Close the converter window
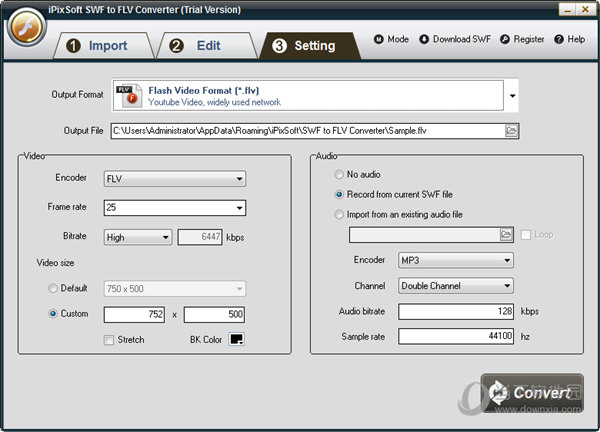Screen dimensions: 600x432 [x=586, y=9]
